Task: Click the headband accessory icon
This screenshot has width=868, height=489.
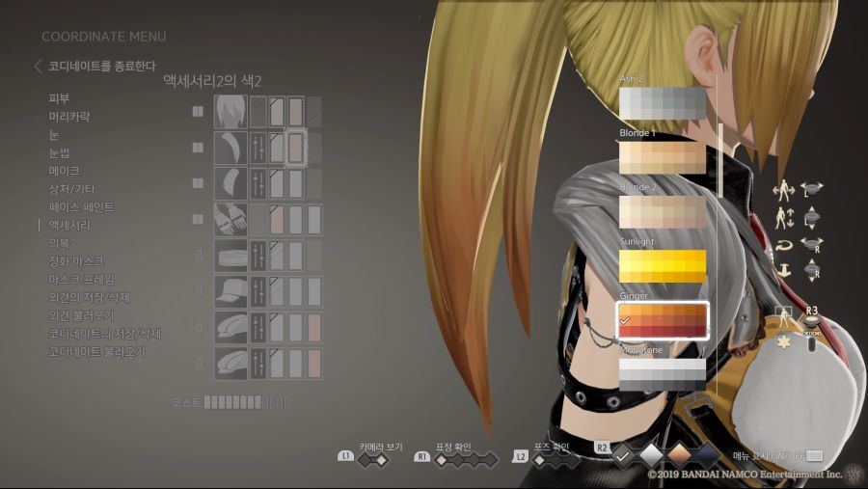Action: pos(231,256)
